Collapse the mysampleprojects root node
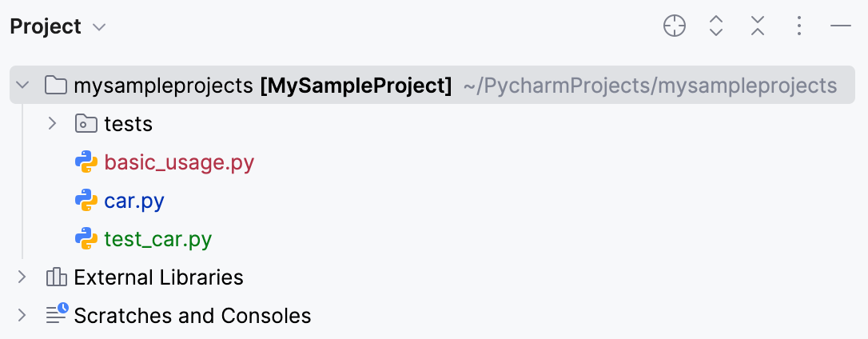This screenshot has width=868, height=339. 22,85
